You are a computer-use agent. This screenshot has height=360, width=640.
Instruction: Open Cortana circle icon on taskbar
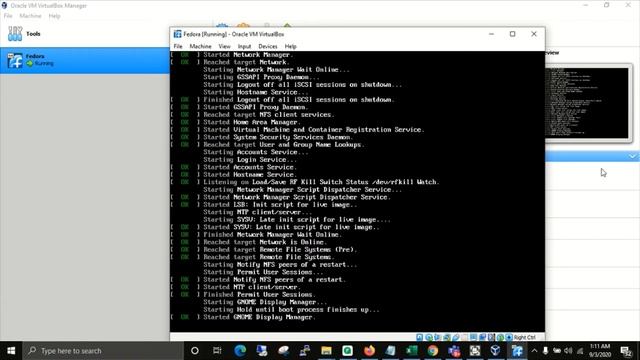[195, 351]
